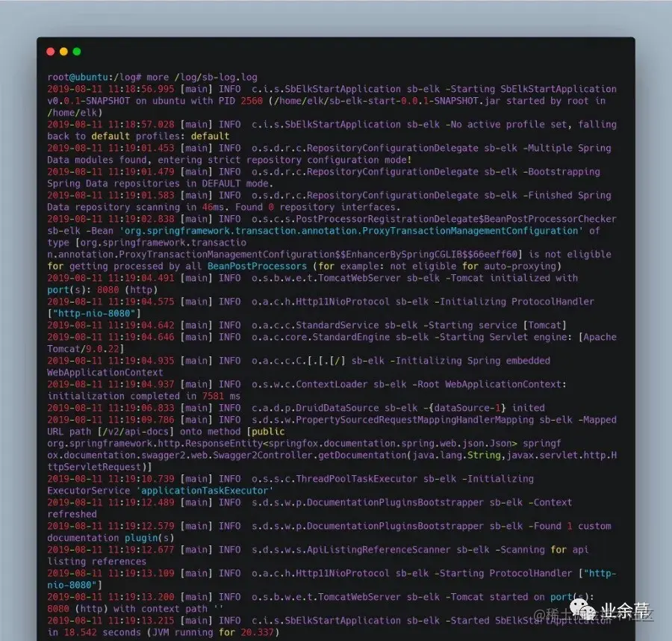Click the text 'with context path'
This screenshot has width=672, height=641.
(161, 609)
